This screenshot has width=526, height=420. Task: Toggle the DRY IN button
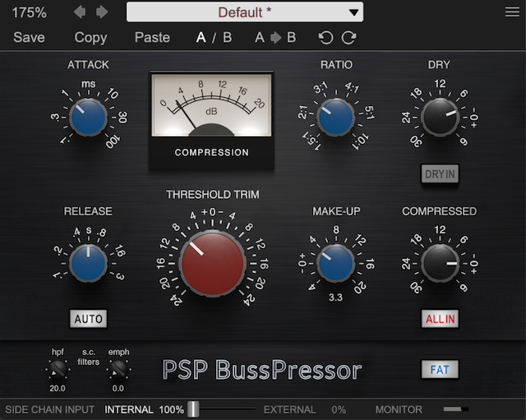pyautogui.click(x=440, y=173)
